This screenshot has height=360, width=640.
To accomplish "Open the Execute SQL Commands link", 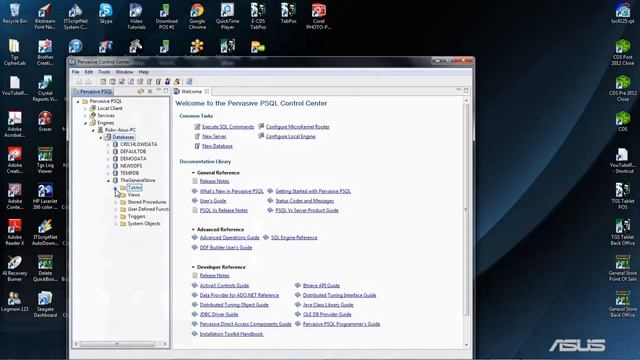I will (228, 127).
